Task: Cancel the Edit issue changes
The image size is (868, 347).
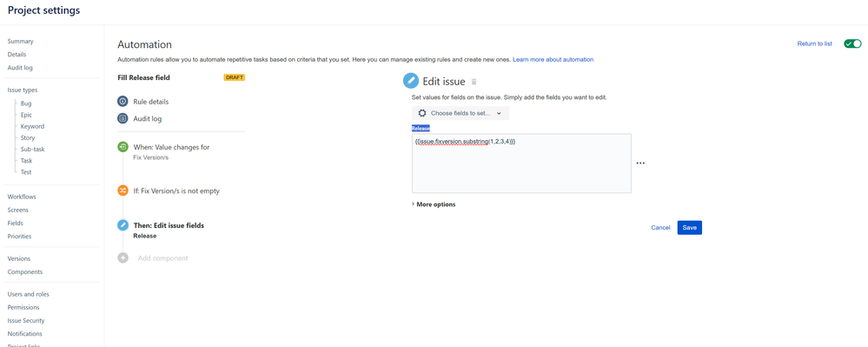Action: (x=660, y=228)
